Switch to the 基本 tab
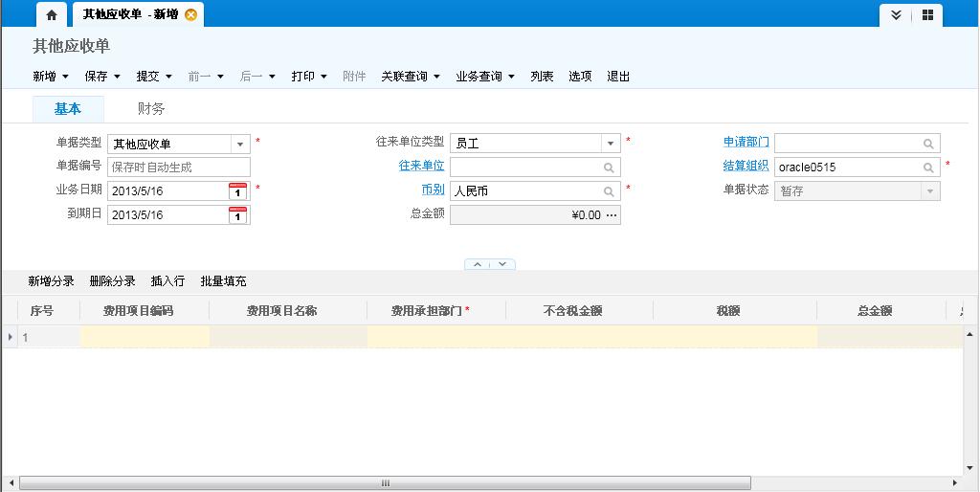980x492 pixels. coord(68,109)
